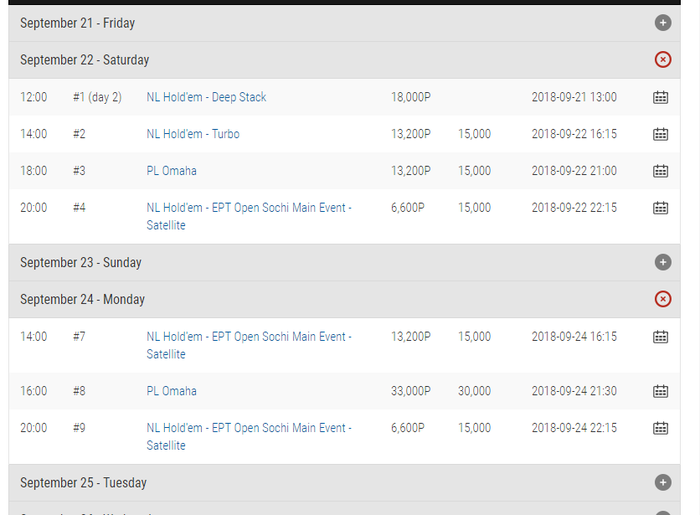Image resolution: width=700 pixels, height=515 pixels.
Task: Open NL Hold'em - Deep Stack event link
Action: (206, 97)
